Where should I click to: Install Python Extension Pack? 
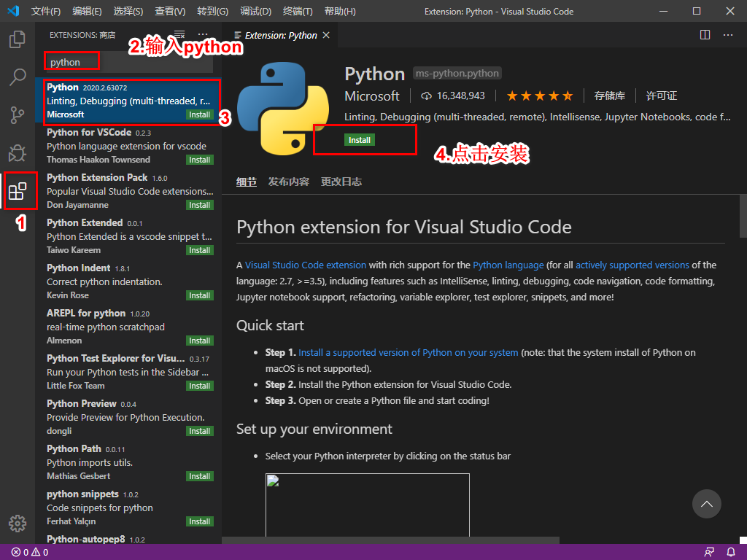click(x=199, y=205)
